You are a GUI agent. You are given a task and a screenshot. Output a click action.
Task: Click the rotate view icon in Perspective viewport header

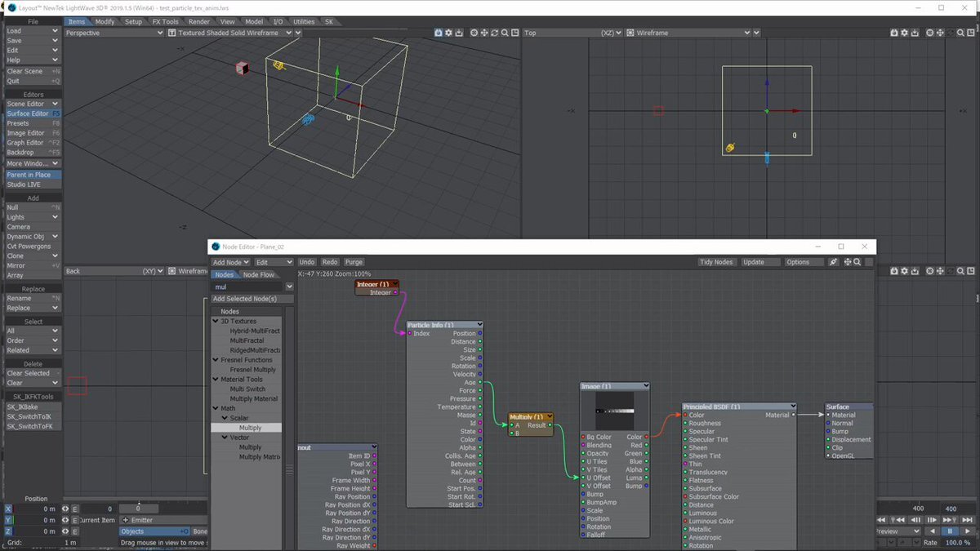click(x=495, y=33)
